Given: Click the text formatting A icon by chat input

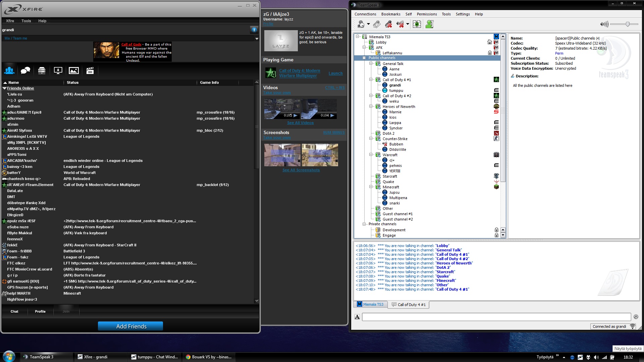Looking at the screenshot, I should [x=357, y=317].
